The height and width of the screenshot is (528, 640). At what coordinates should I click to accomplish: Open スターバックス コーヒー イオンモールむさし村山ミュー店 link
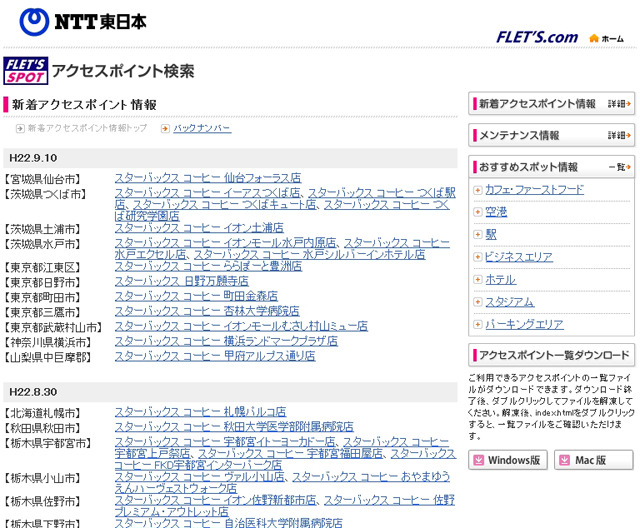click(241, 326)
